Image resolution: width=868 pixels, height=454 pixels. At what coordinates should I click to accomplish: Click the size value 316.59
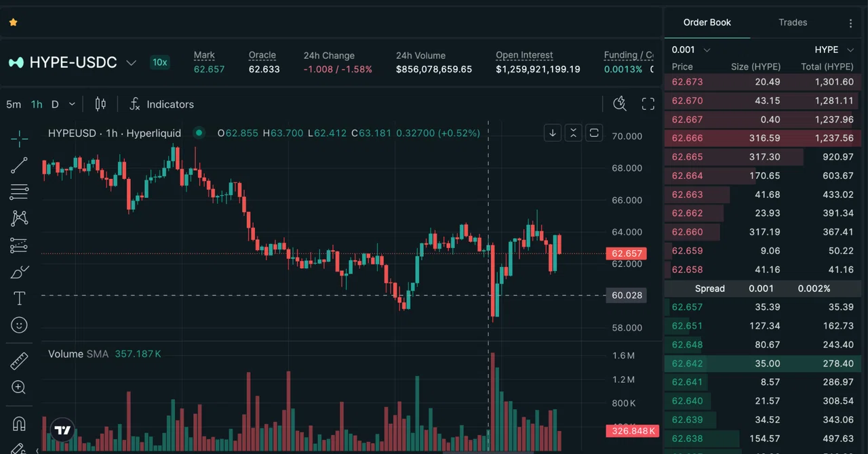(764, 138)
